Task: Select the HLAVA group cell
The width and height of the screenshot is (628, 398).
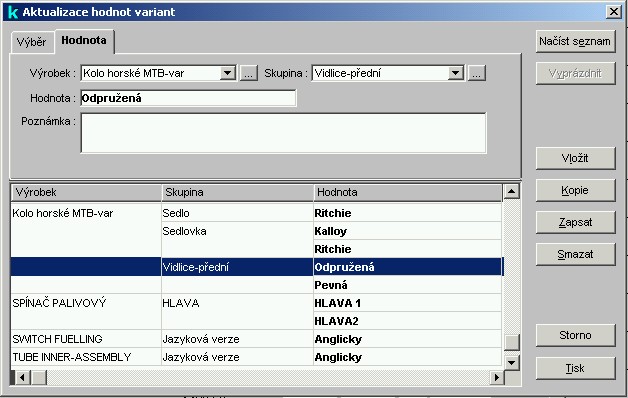Action: 237,303
